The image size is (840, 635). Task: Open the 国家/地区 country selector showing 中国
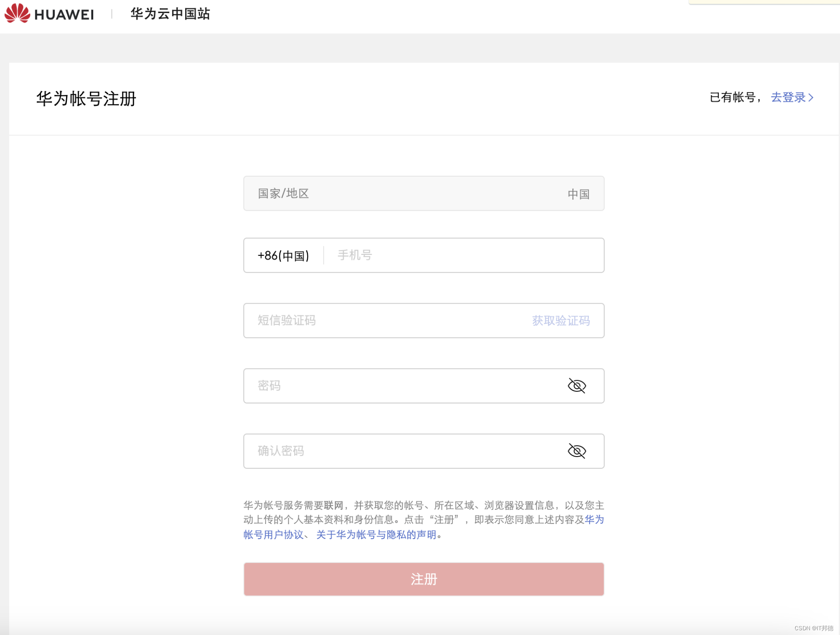[x=423, y=194]
